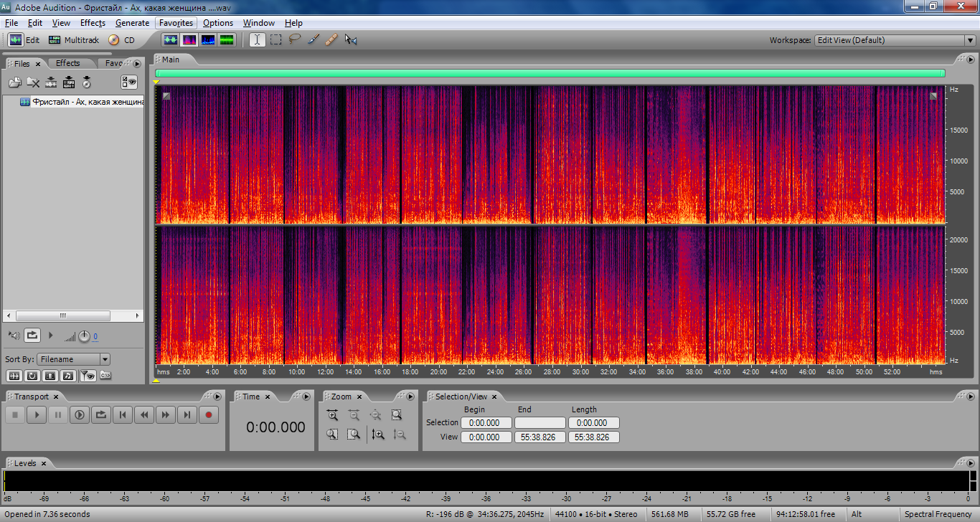Image resolution: width=980 pixels, height=522 pixels.
Task: Show Waveform display
Action: click(171, 40)
